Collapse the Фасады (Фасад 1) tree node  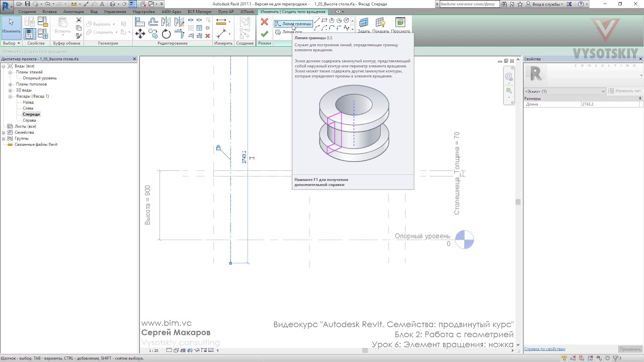pyautogui.click(x=10, y=96)
